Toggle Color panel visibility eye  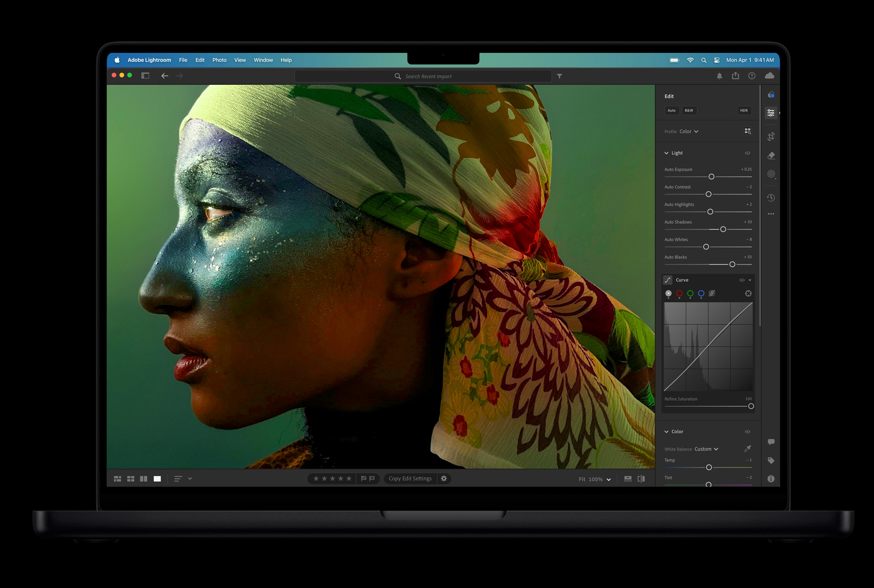747,432
